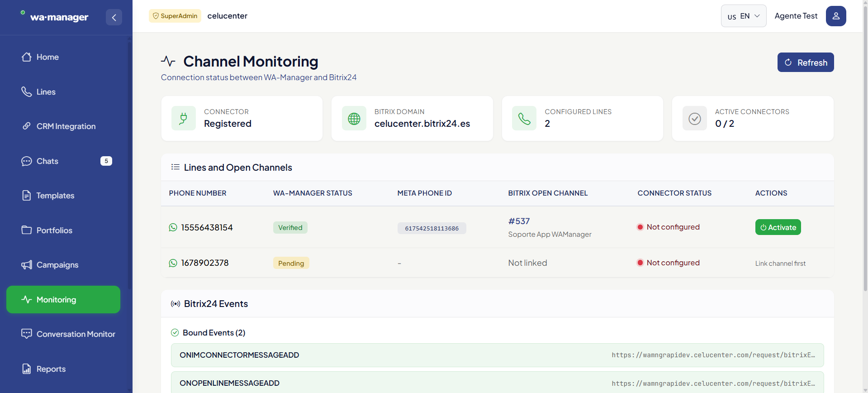868x393 pixels.
Task: Open Conversation Monitor page
Action: click(x=63, y=334)
